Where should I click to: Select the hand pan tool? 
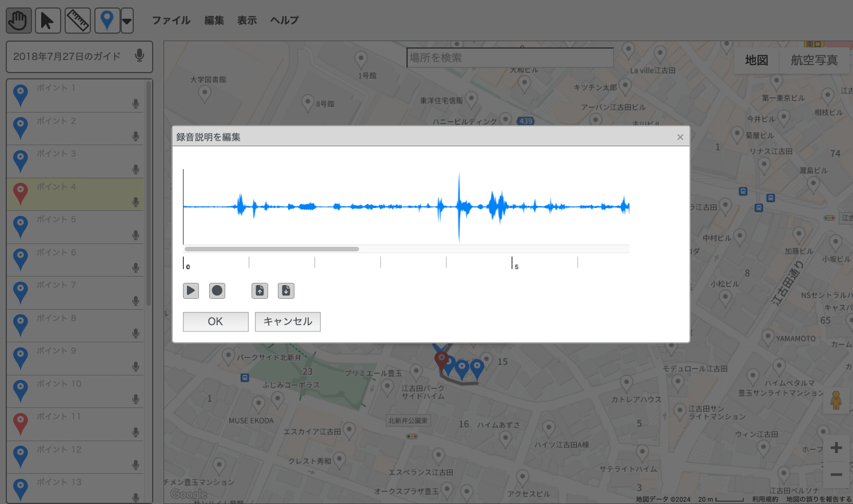[18, 21]
